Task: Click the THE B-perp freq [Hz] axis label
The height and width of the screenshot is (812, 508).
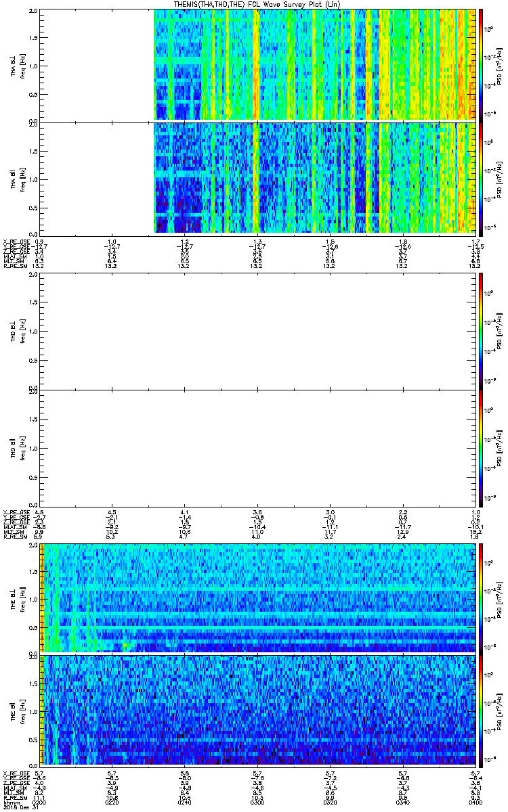Action: coord(22,599)
